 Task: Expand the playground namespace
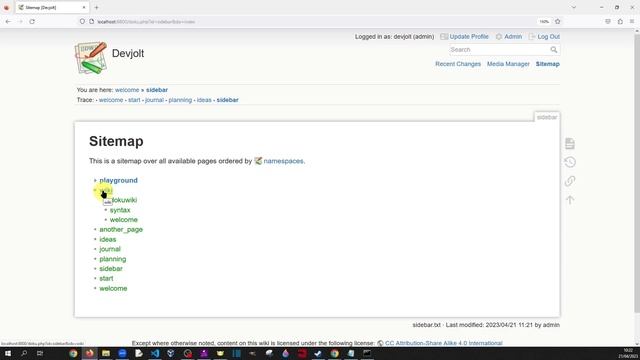(118, 180)
